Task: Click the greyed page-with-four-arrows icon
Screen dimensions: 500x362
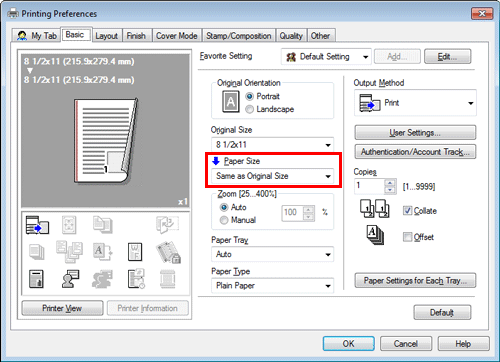Action: [69, 225]
